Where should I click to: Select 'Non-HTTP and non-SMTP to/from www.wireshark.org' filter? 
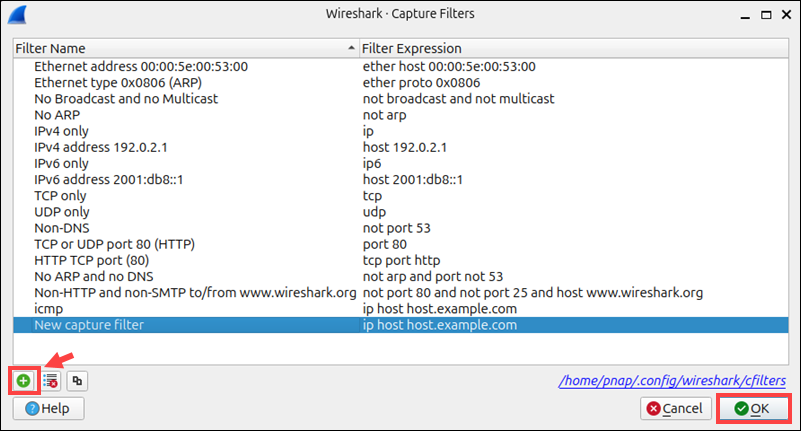click(x=195, y=293)
